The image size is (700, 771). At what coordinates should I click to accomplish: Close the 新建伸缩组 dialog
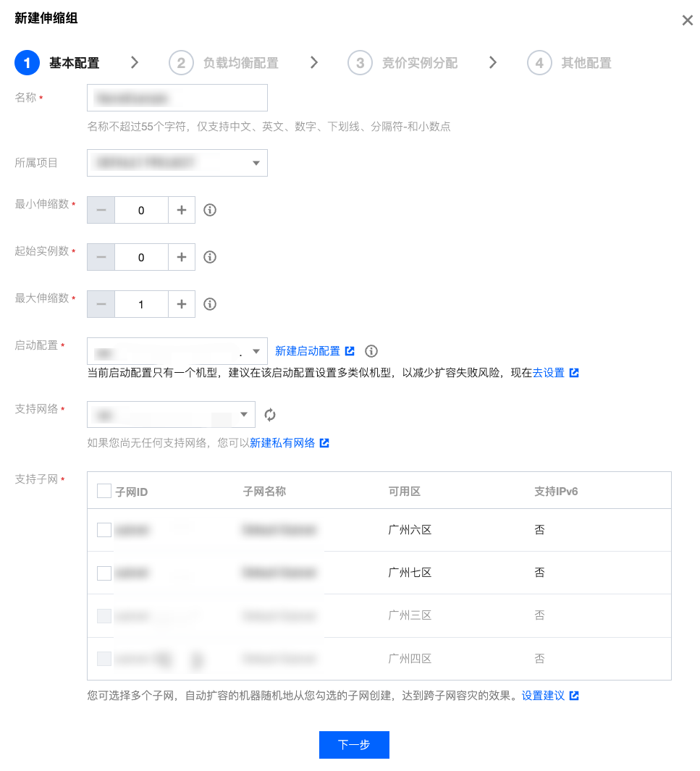[687, 20]
